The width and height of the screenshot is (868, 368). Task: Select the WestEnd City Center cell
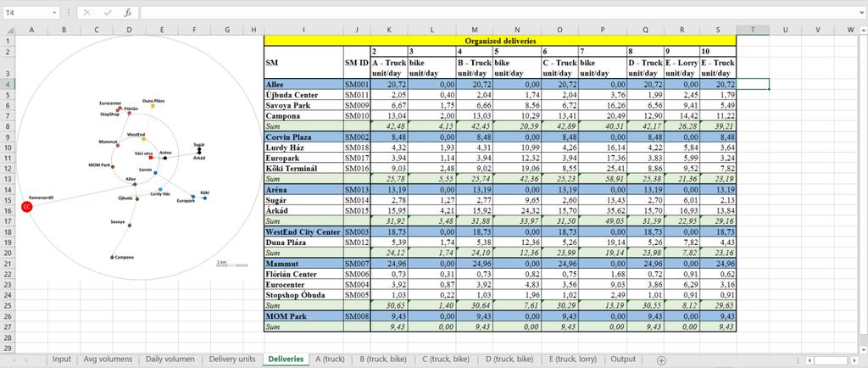pos(303,231)
